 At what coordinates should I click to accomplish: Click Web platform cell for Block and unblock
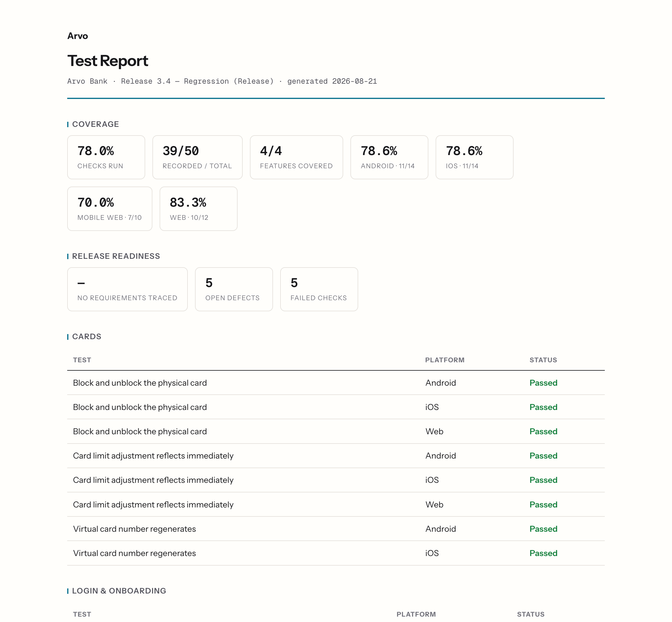pyautogui.click(x=434, y=432)
